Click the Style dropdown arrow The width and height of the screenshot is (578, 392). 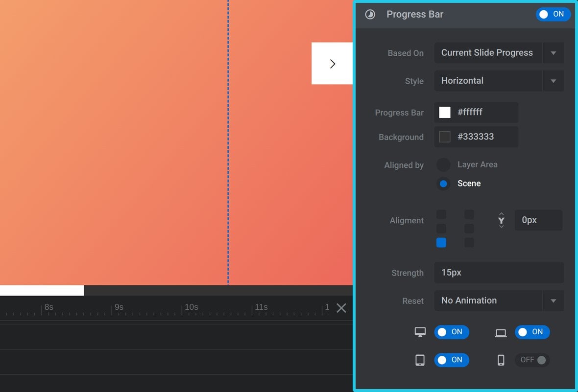tap(553, 81)
